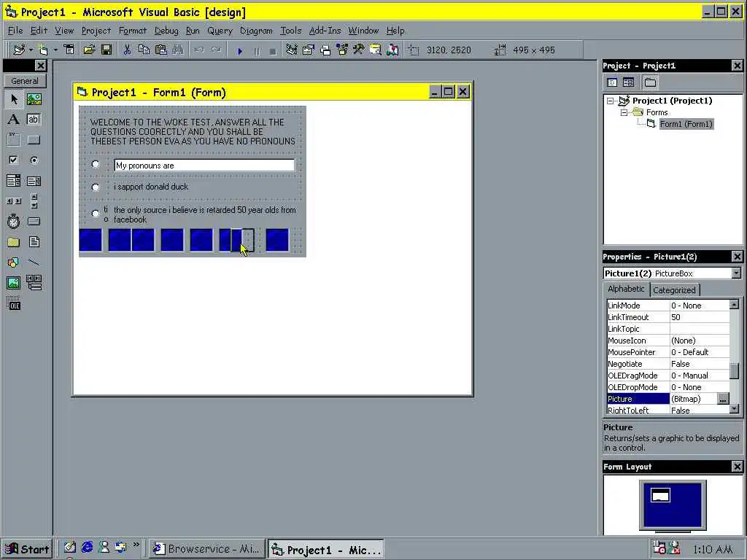
Task: Switch to the Alphabetic properties tab
Action: pyautogui.click(x=626, y=289)
